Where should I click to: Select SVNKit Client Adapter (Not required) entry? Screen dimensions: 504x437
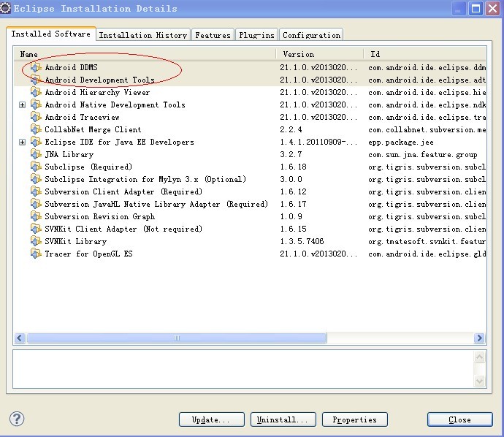[250, 229]
